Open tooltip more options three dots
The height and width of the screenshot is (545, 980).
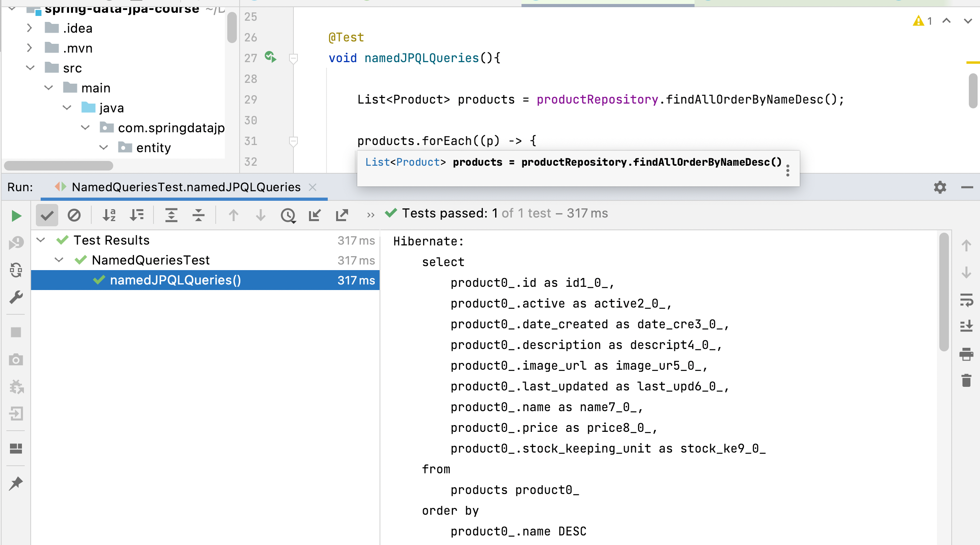point(788,171)
